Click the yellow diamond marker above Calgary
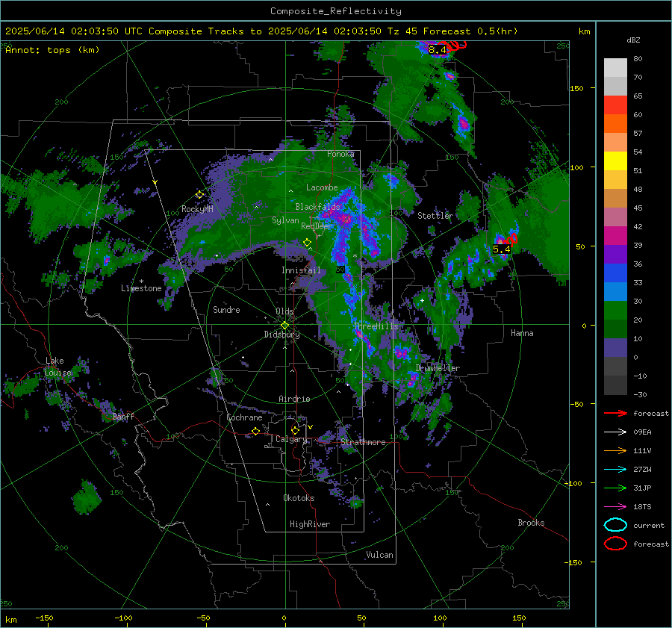The image size is (672, 628). [x=295, y=430]
